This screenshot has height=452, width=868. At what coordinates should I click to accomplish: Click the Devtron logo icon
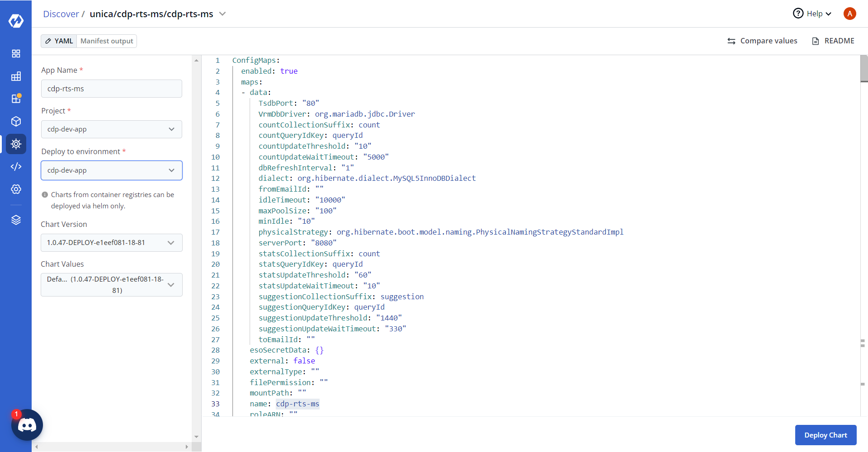pos(16,21)
